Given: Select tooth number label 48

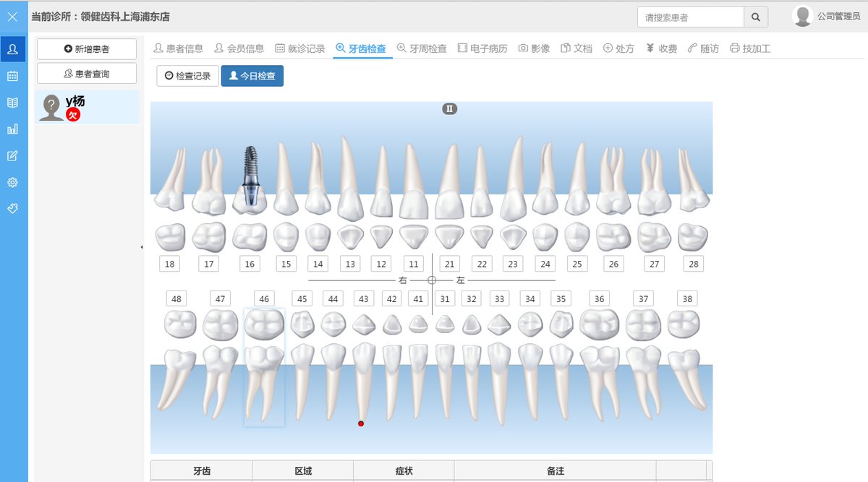Looking at the screenshot, I should [x=176, y=298].
